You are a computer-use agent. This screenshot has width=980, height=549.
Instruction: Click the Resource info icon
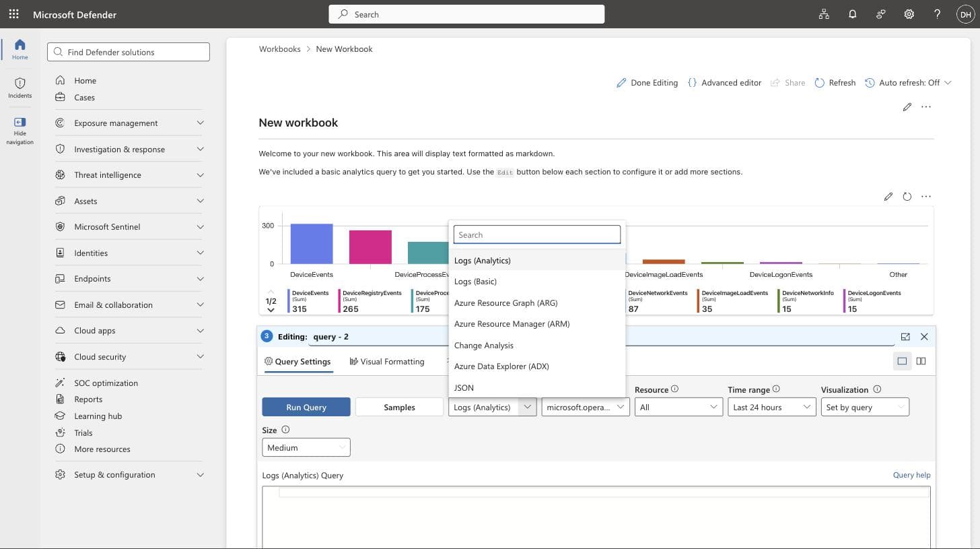[x=675, y=389]
